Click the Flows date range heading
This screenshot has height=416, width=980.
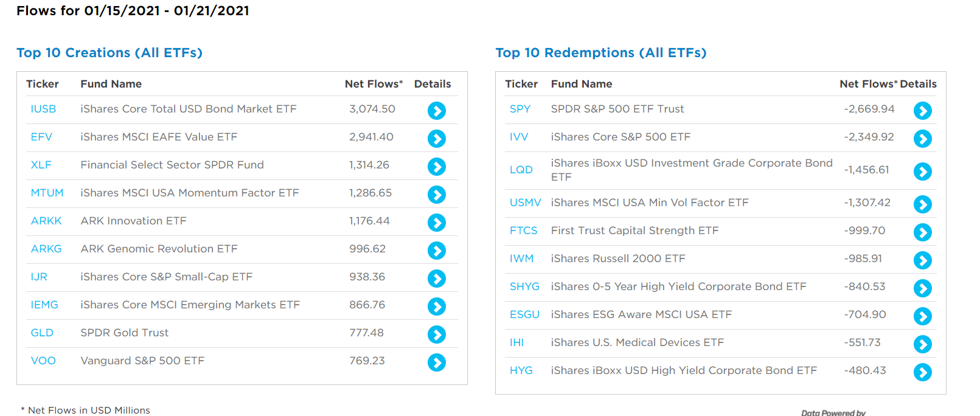click(133, 11)
